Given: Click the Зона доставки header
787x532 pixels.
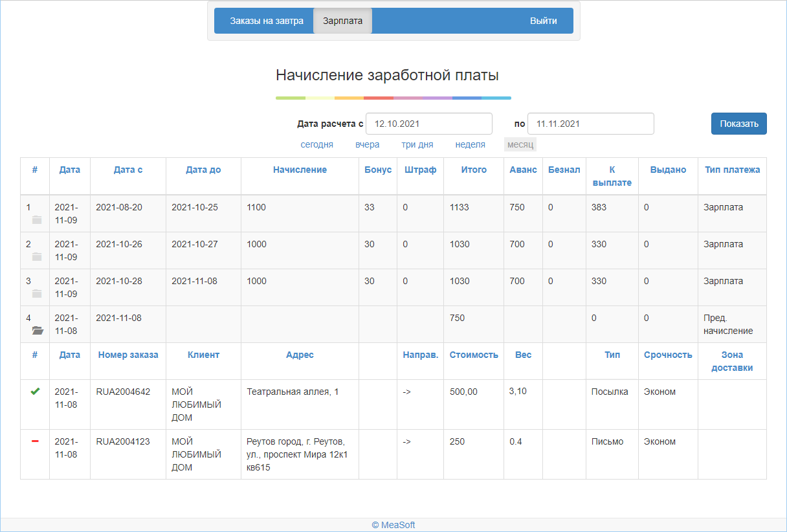Looking at the screenshot, I should coord(732,361).
